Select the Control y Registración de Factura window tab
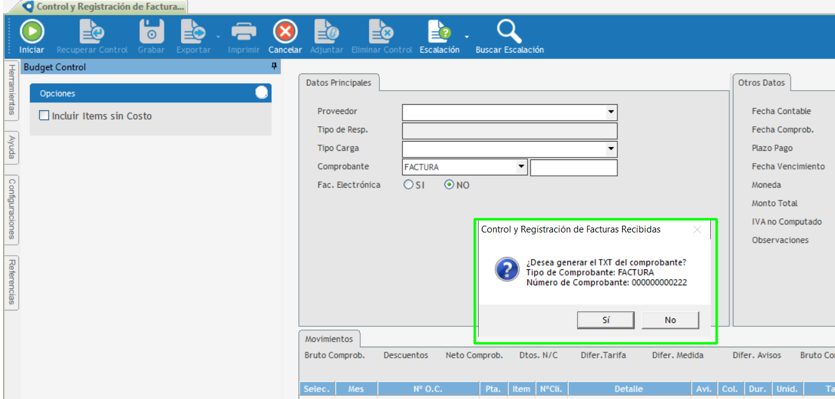 coord(104,7)
